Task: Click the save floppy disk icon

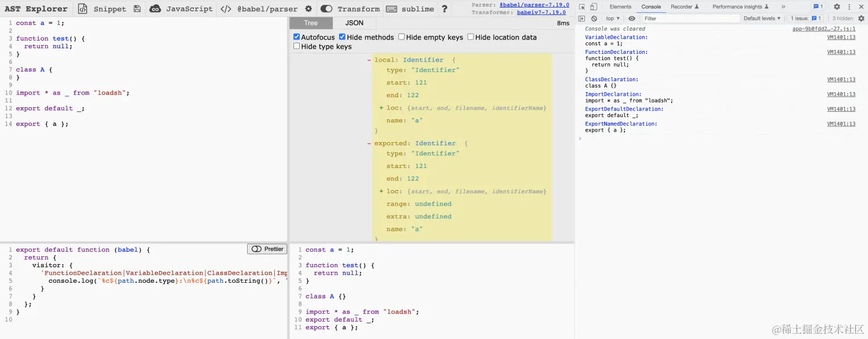Action: click(x=137, y=9)
